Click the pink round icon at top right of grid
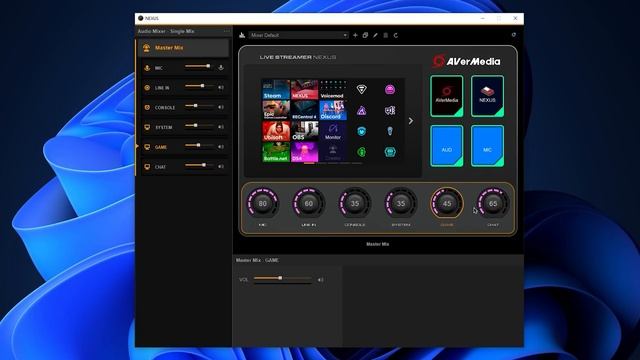This screenshot has height=360, width=640. click(x=390, y=89)
